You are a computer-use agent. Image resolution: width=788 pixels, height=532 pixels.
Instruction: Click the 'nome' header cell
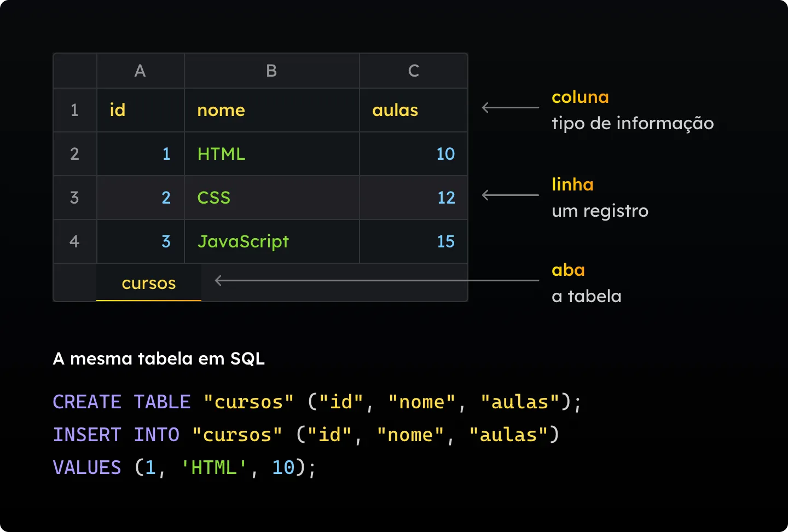[x=272, y=110]
